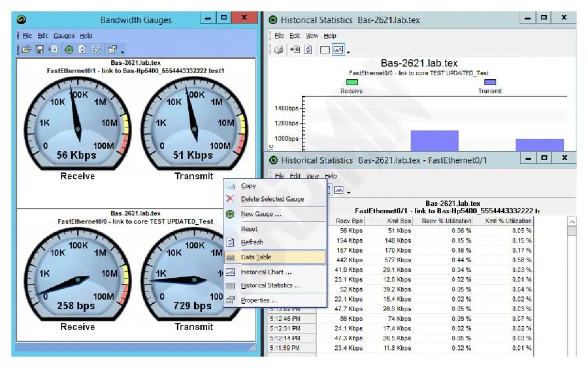
Task: Click the data table scrollbar up arrow
Action: coord(572,222)
